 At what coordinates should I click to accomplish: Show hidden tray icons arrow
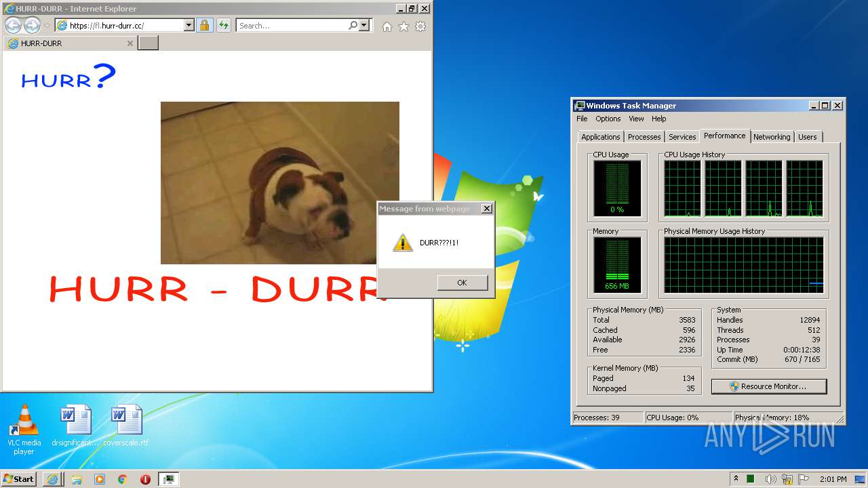[736, 479]
